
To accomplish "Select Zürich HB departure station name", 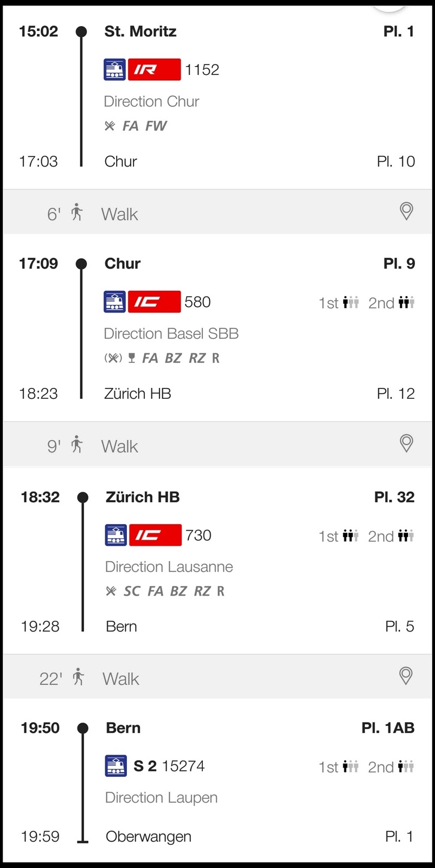I will 143,497.
